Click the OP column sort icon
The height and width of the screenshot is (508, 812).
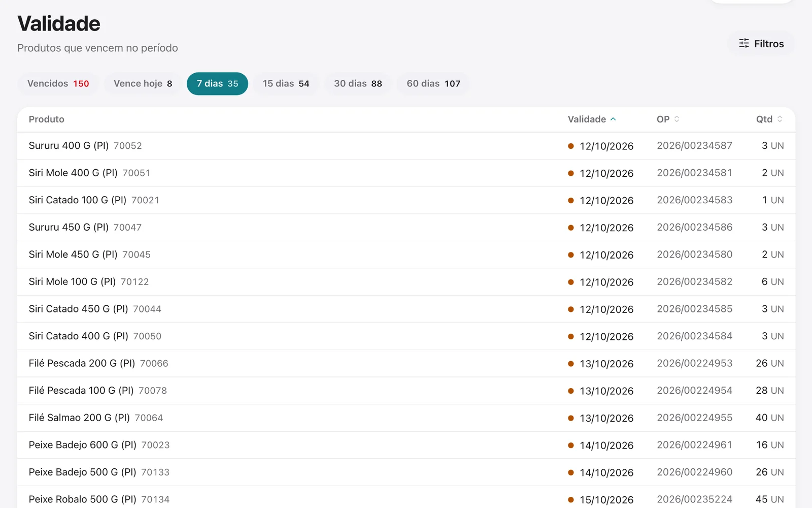click(676, 119)
